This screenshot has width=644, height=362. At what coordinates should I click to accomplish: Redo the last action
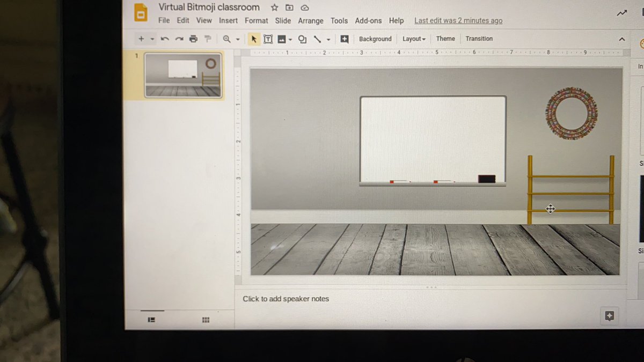tap(179, 39)
